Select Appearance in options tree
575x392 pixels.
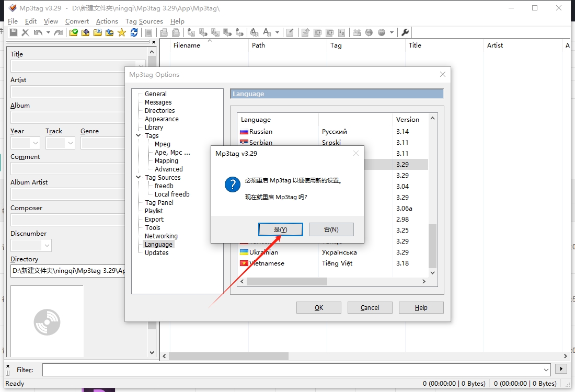pos(162,119)
